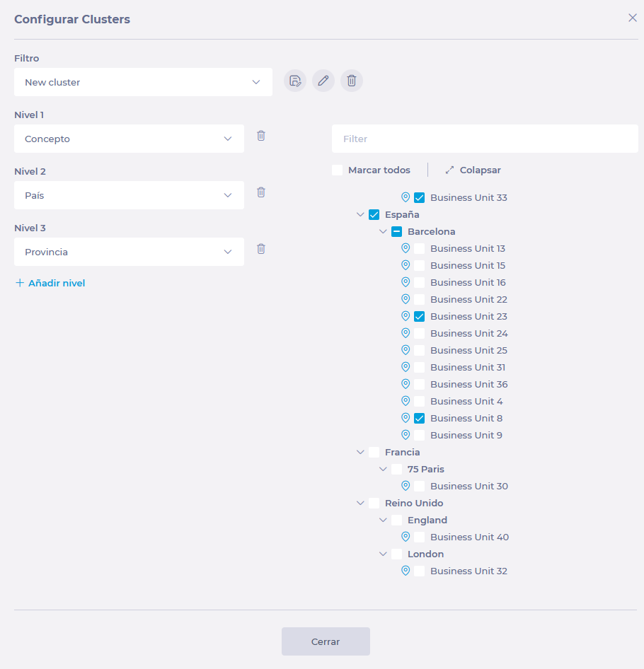Remove Nivel 3 with its trash icon
The width and height of the screenshot is (644, 669).
pyautogui.click(x=261, y=249)
